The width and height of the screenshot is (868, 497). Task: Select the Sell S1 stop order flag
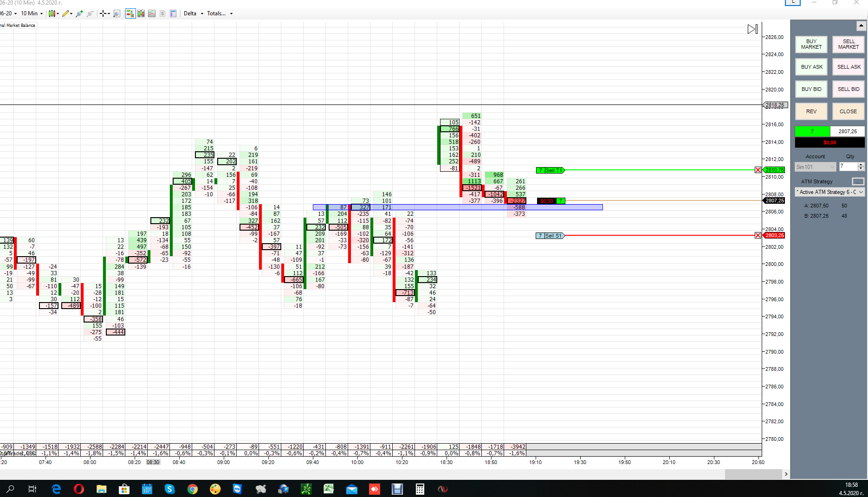tap(550, 236)
